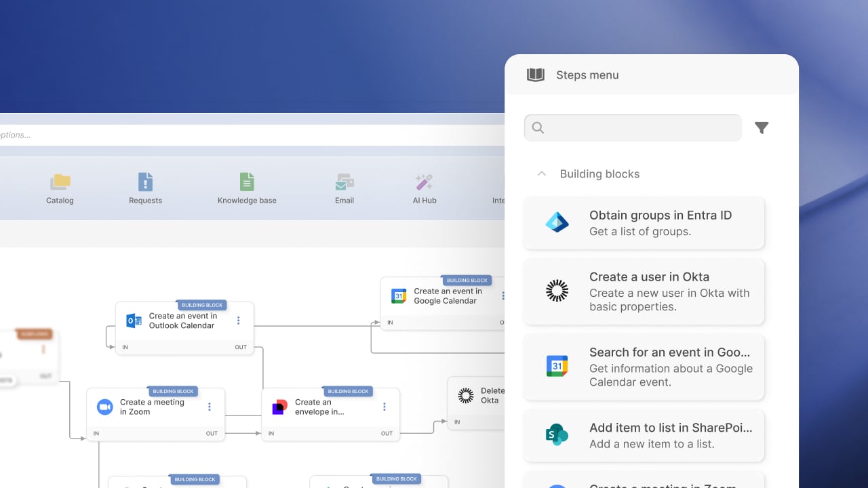The height and width of the screenshot is (488, 868).
Task: Select Obtain groups in Entra ID block
Action: pos(644,223)
